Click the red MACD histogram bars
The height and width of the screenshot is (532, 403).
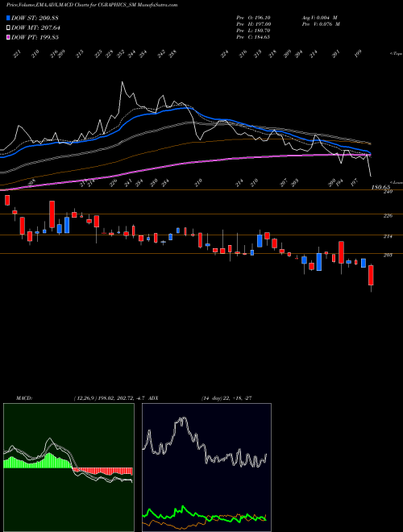point(103,471)
